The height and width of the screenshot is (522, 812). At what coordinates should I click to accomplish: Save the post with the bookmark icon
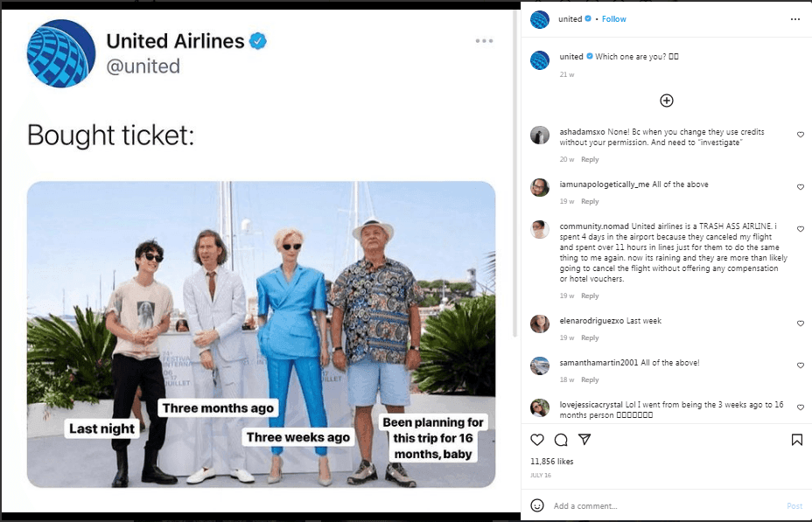pyautogui.click(x=798, y=440)
